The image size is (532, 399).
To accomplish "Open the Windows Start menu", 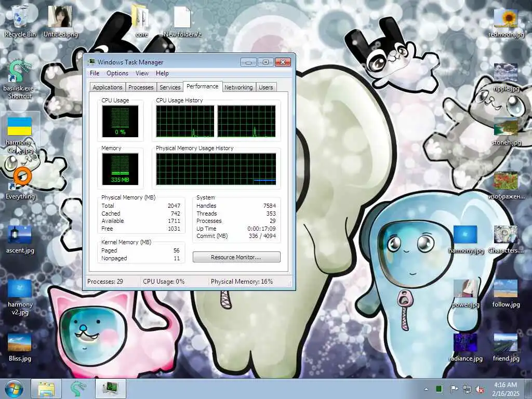I will pyautogui.click(x=14, y=389).
